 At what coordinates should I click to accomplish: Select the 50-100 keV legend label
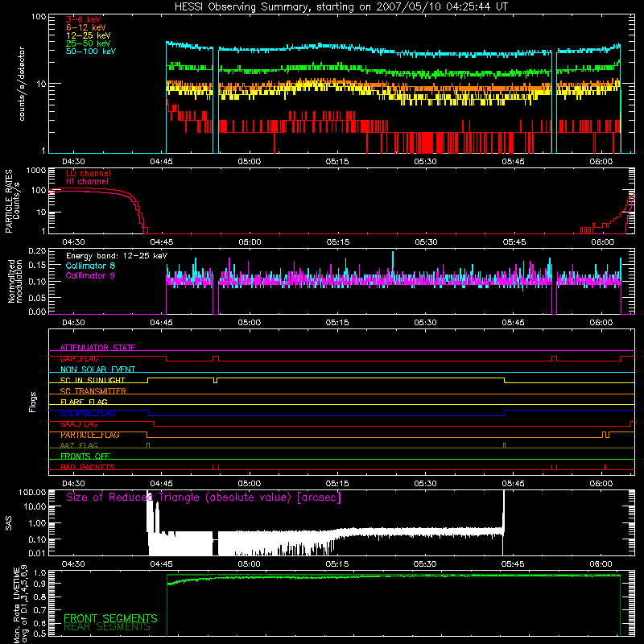click(x=91, y=52)
